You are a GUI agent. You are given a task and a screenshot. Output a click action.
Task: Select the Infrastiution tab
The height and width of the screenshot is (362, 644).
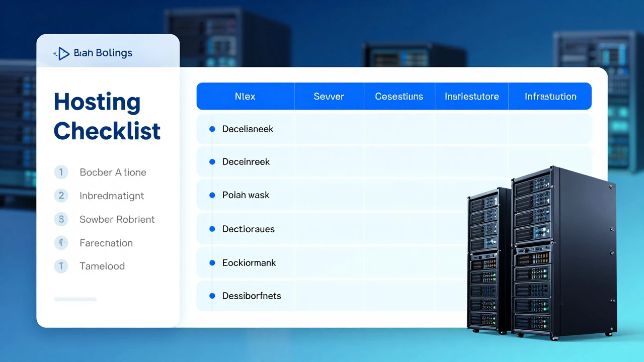pyautogui.click(x=550, y=97)
